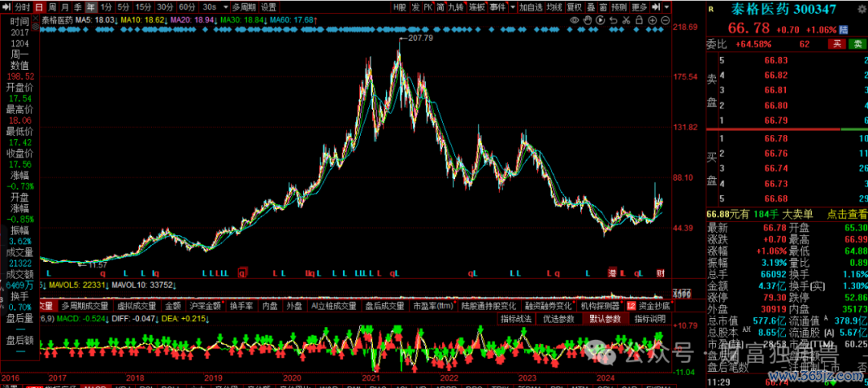Click the collapse arrow icon right of 更多
The width and height of the screenshot is (868, 388).
click(x=656, y=7)
